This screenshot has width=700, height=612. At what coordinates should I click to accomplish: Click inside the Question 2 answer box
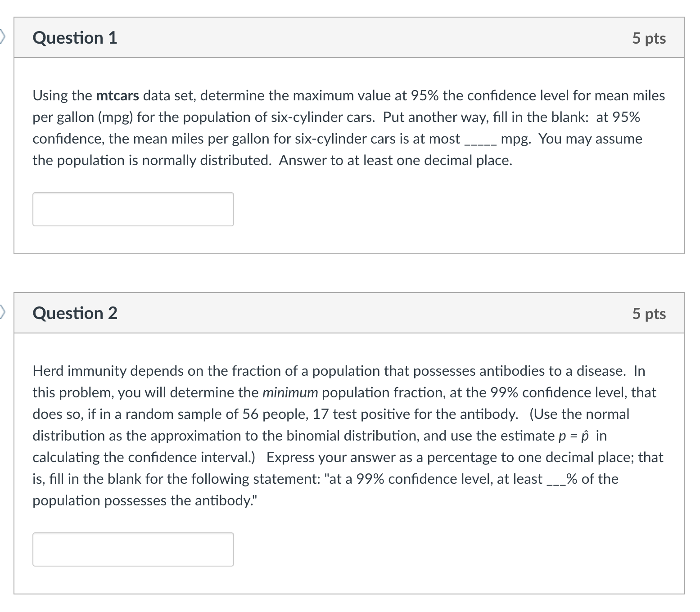point(133,549)
